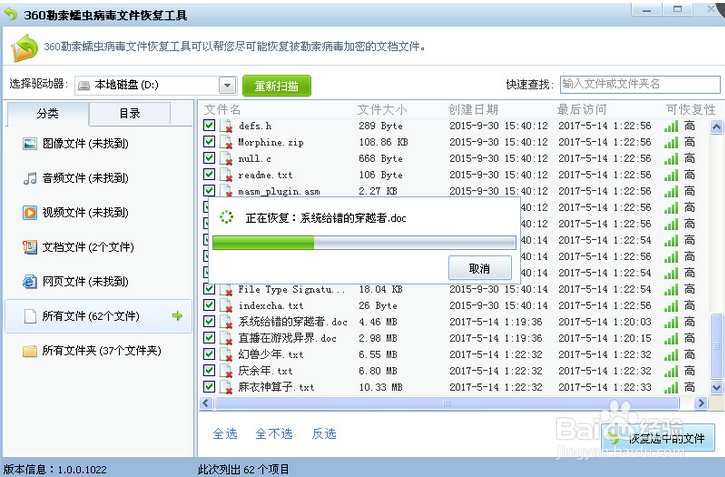
Task: Open the drive selection dropdown arrow
Action: click(x=227, y=86)
